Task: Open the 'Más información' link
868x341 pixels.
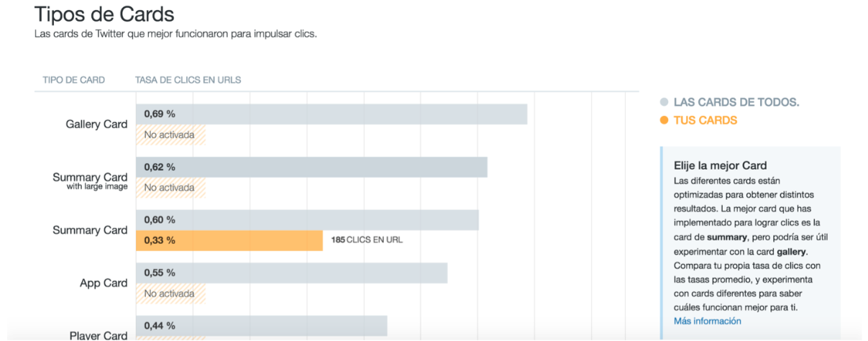Action: pyautogui.click(x=707, y=321)
